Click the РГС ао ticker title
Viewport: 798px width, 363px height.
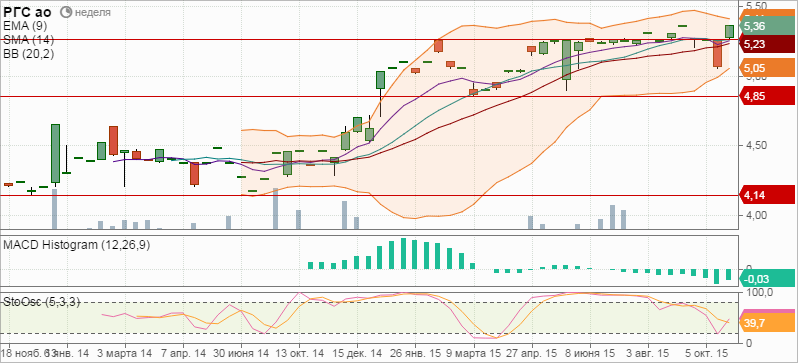[27, 13]
